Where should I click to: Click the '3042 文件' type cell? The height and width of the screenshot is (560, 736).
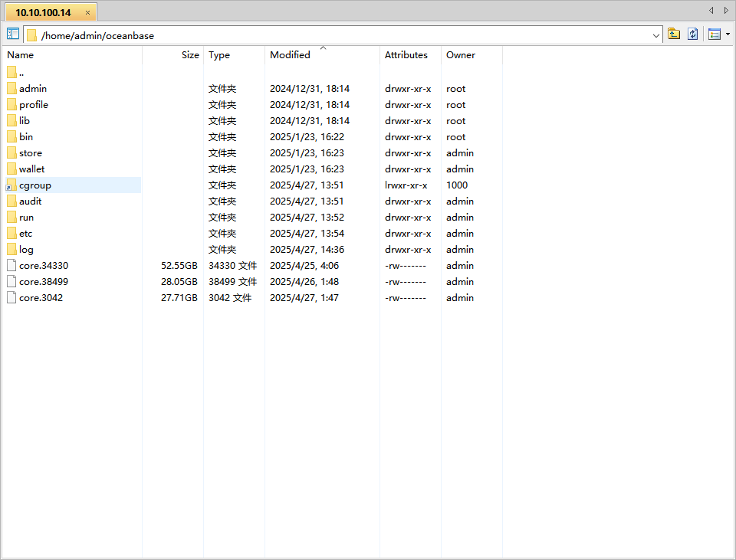230,297
